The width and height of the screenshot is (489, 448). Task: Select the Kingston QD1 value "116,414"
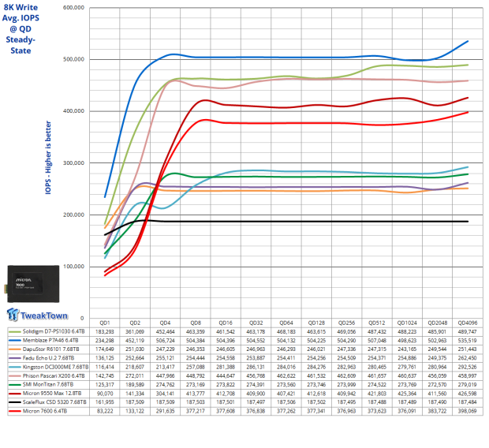tap(105, 367)
